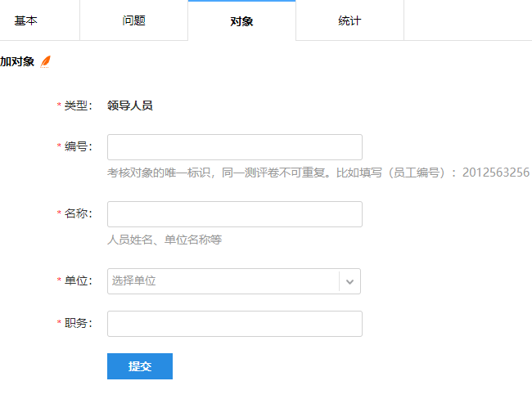Click the 职务 field label
The height and width of the screenshot is (399, 532).
(78, 323)
